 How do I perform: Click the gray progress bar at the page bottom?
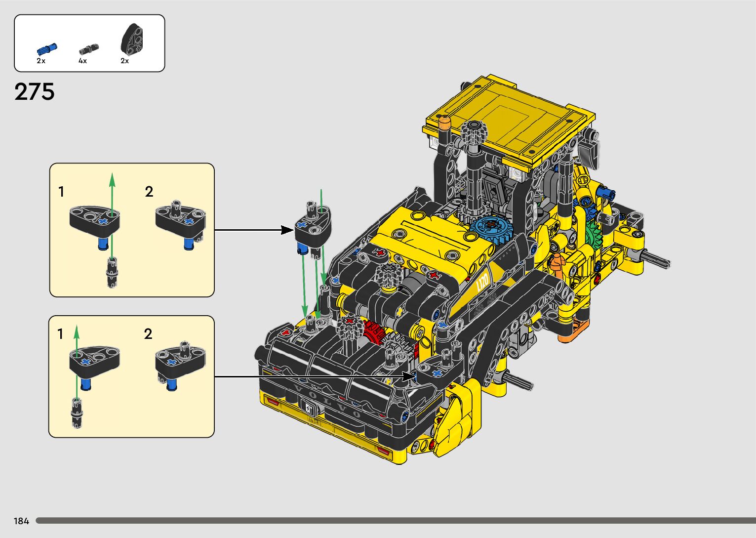pos(395,521)
